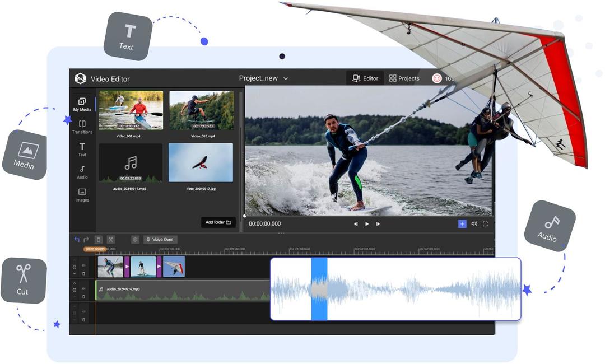This screenshot has height=364, width=605.
Task: Mute the audio_20240916.mp3 track
Action: click(x=83, y=288)
